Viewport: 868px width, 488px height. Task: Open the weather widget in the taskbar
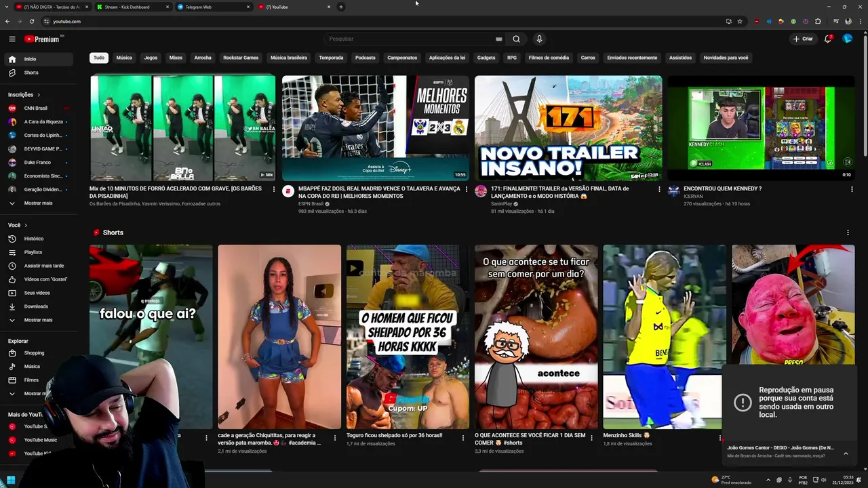[x=732, y=480]
